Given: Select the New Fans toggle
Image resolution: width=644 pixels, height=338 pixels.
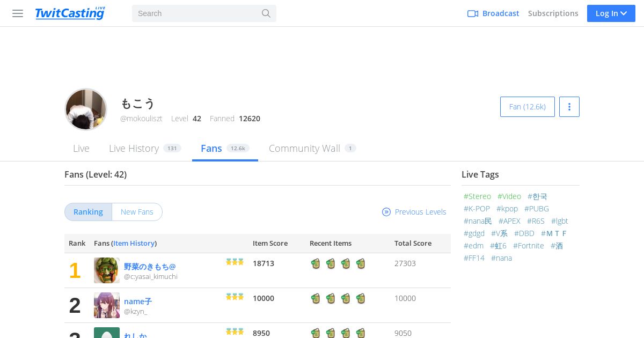Looking at the screenshot, I should point(137,212).
